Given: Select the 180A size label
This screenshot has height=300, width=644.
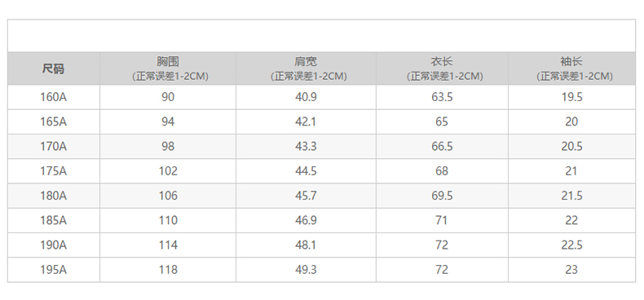Looking at the screenshot, I should 53,196.
